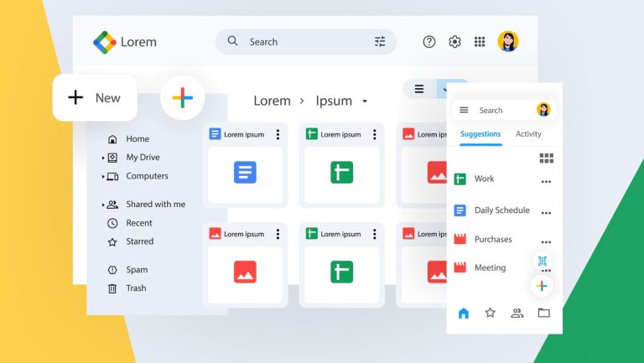This screenshot has width=644, height=363.
Task: Click the New button
Action: tap(95, 98)
